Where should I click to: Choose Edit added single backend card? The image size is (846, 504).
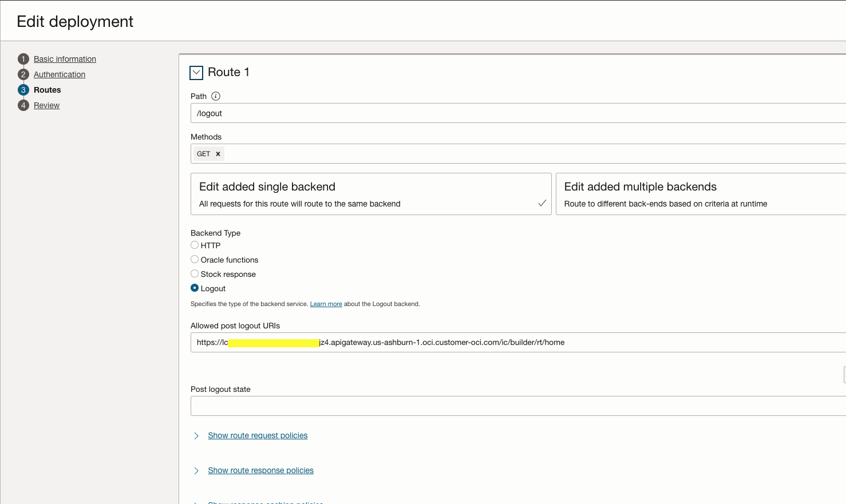(370, 194)
